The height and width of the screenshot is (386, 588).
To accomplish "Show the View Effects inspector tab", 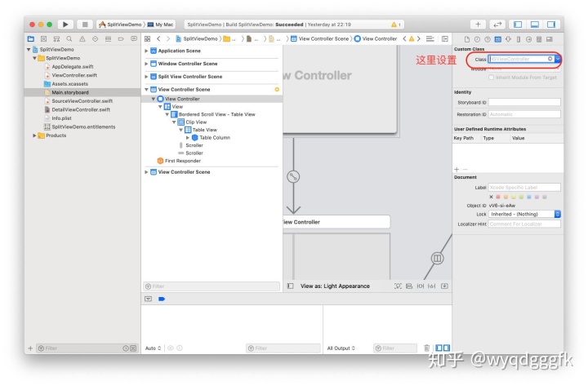I will click(550, 39).
